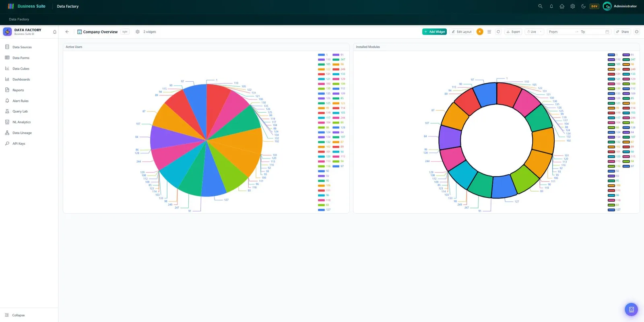644x322 pixels.
Task: Click the Data Factory alert bell
Action: point(55,32)
